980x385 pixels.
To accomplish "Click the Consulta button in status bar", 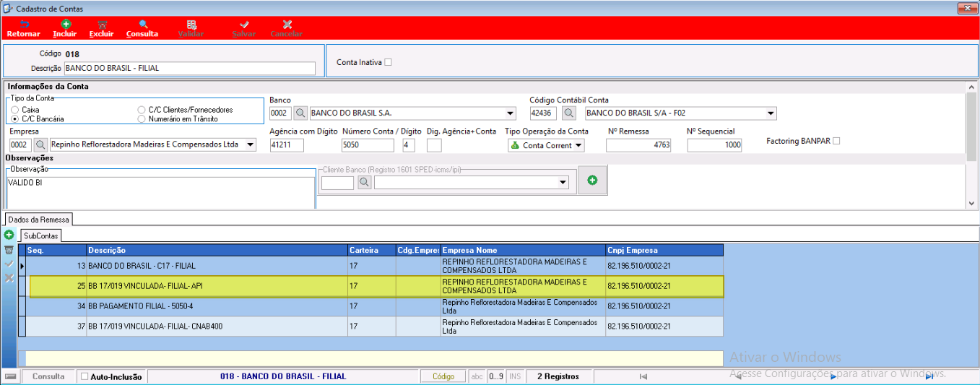I will tap(48, 376).
